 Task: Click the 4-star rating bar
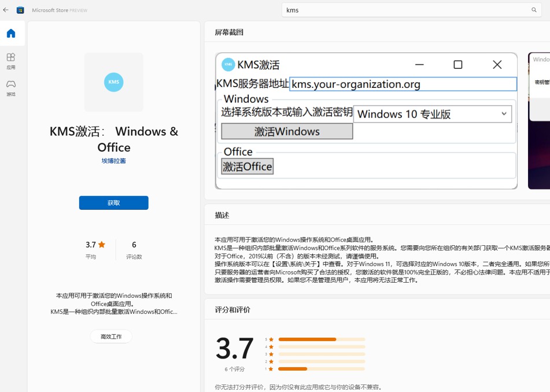322,347
